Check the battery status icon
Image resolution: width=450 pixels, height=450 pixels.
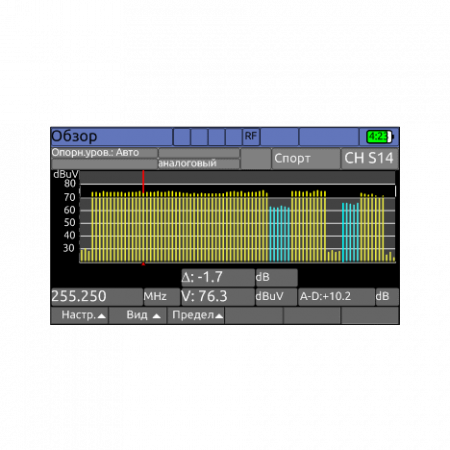[379, 137]
